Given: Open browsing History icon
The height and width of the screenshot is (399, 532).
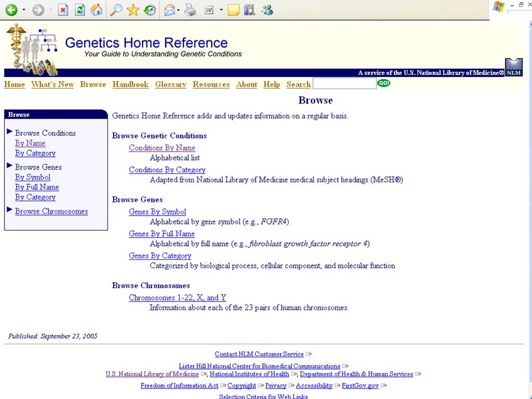Looking at the screenshot, I should tap(150, 10).
